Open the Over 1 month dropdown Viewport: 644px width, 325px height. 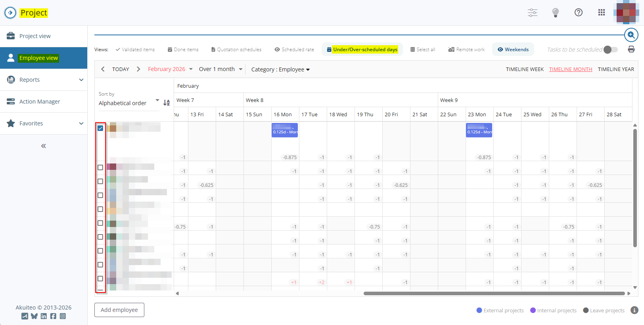click(220, 69)
